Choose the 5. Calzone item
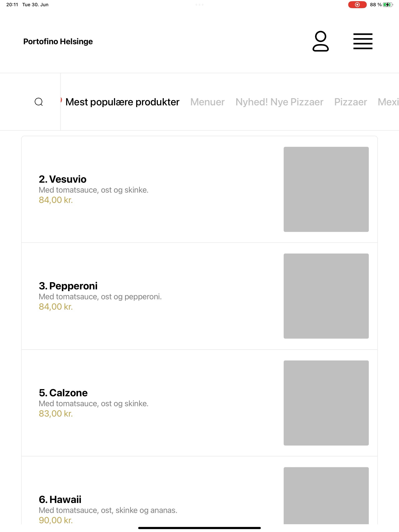This screenshot has width=399, height=532. pos(199,403)
